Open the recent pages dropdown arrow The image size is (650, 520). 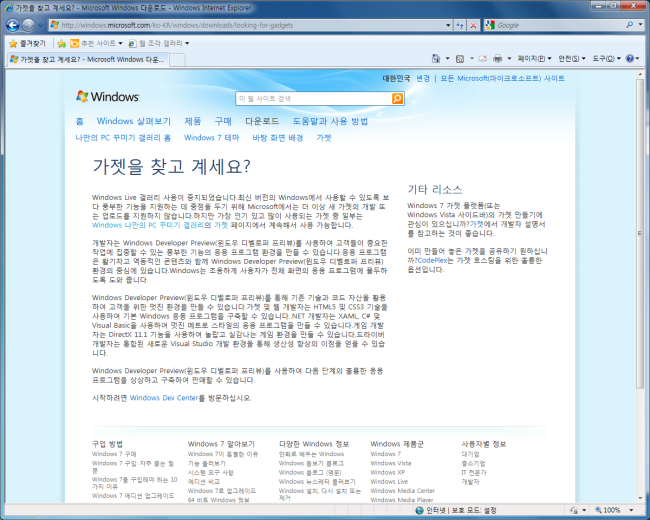coord(40,25)
